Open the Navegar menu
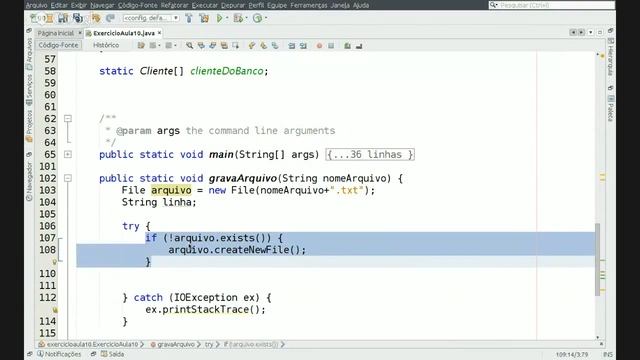640x360 pixels. point(102,5)
